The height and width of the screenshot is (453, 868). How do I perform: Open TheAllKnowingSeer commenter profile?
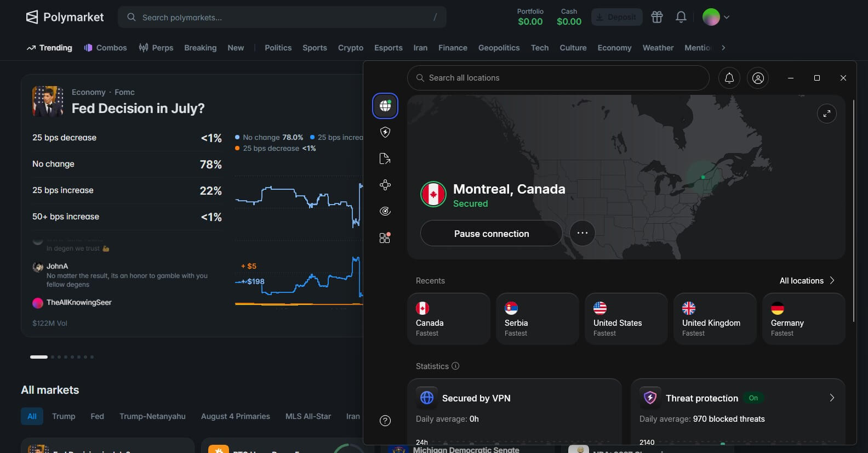[x=79, y=302]
